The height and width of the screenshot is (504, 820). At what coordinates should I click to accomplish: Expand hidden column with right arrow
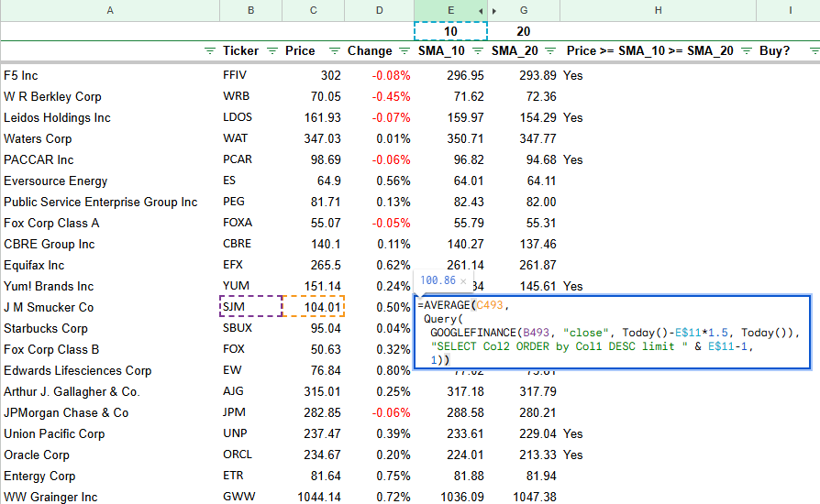(x=494, y=11)
